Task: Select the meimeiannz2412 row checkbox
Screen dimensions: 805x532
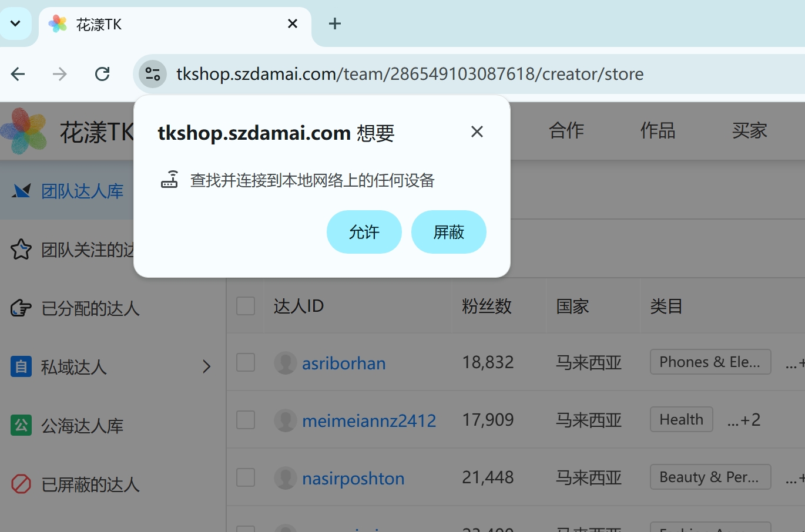Action: click(x=246, y=420)
